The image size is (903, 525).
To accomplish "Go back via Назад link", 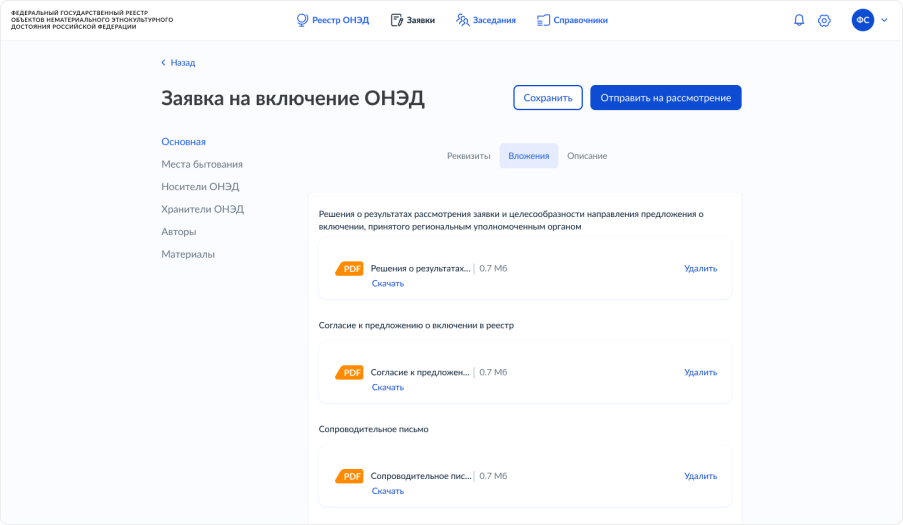I will 178,63.
